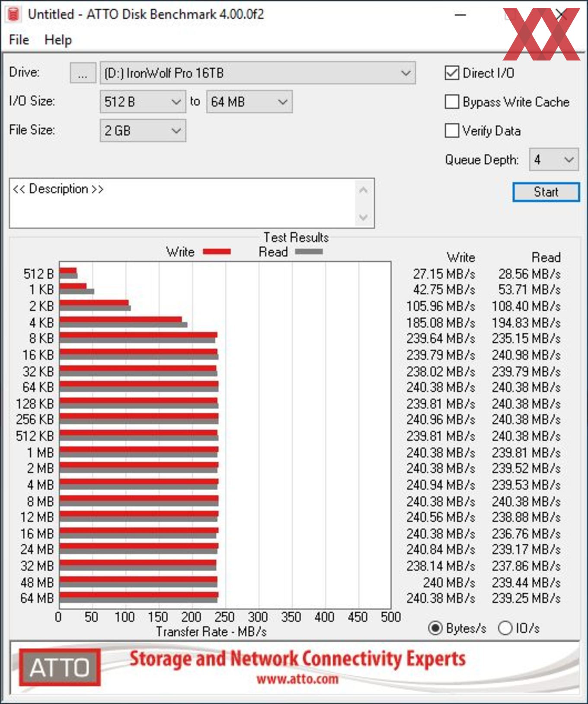Open the Queue Depth dropdown

pyautogui.click(x=554, y=160)
